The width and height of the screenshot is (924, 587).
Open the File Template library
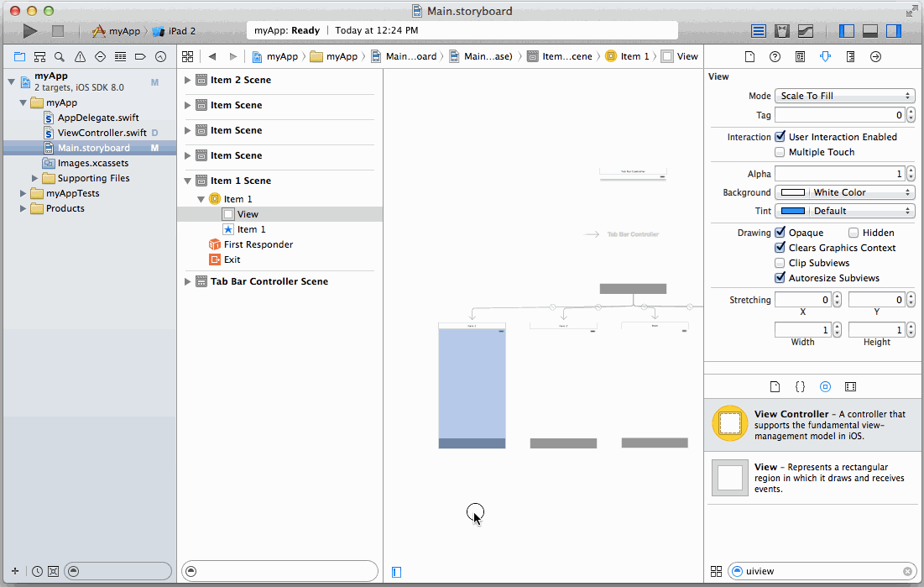pos(775,387)
